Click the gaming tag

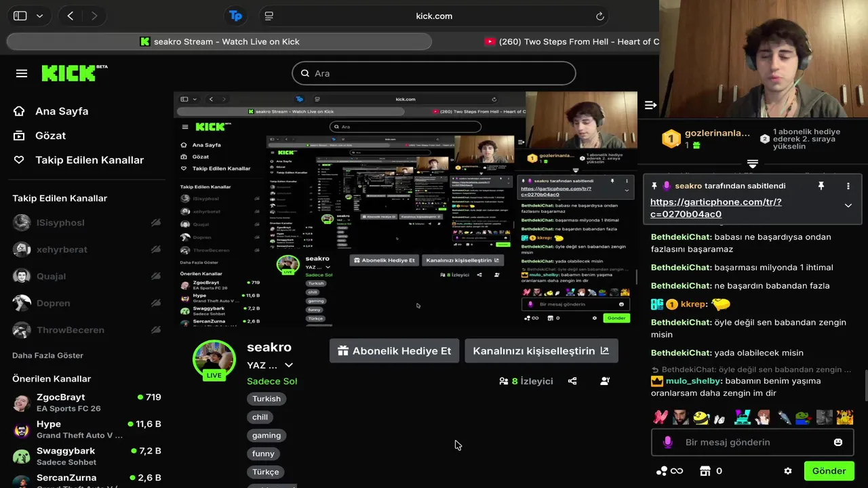coord(267,435)
